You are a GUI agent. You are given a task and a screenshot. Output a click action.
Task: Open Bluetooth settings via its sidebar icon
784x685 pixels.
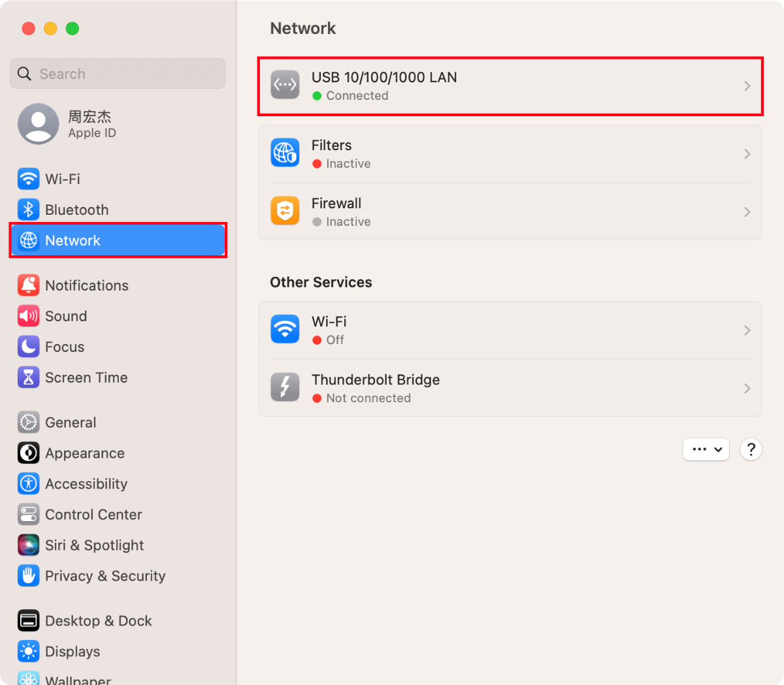28,210
